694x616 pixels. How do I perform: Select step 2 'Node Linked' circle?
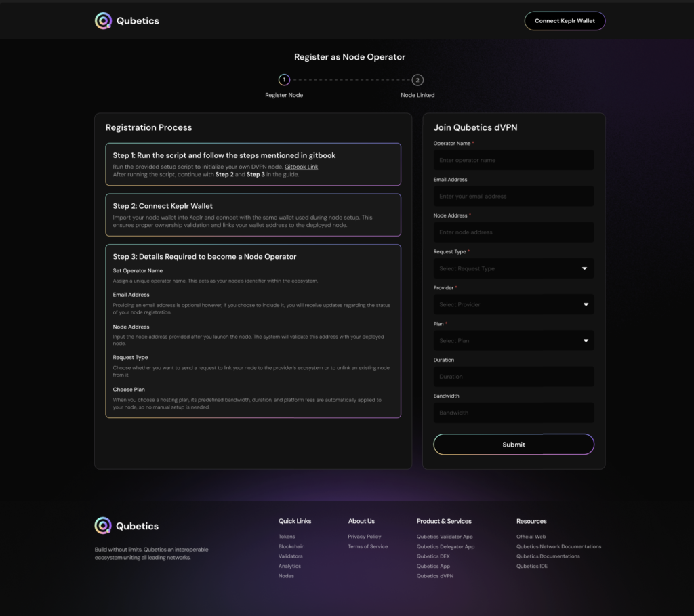coord(417,79)
